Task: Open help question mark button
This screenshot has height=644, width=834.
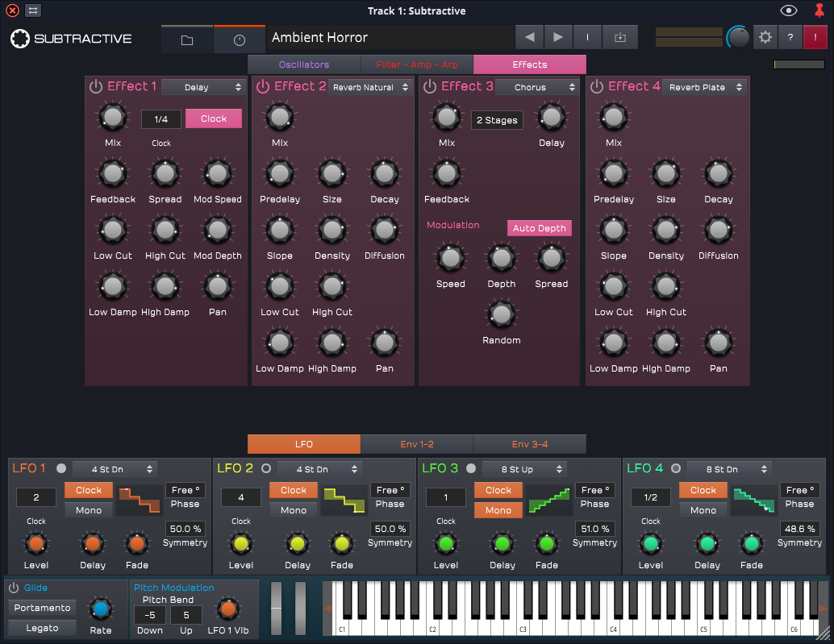Action: click(x=790, y=37)
